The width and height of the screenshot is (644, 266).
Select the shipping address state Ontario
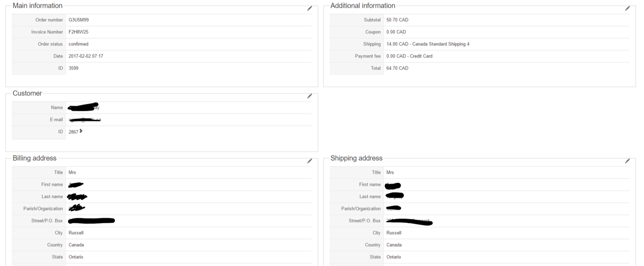pyautogui.click(x=393, y=257)
